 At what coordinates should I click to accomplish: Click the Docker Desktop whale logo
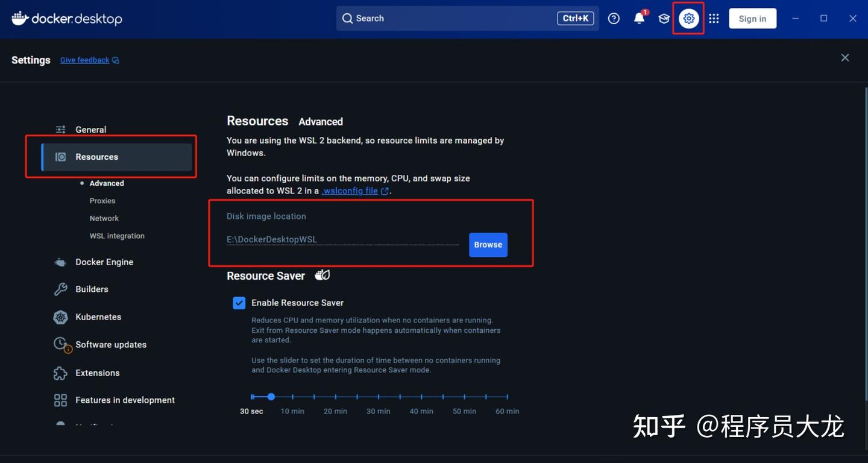20,18
